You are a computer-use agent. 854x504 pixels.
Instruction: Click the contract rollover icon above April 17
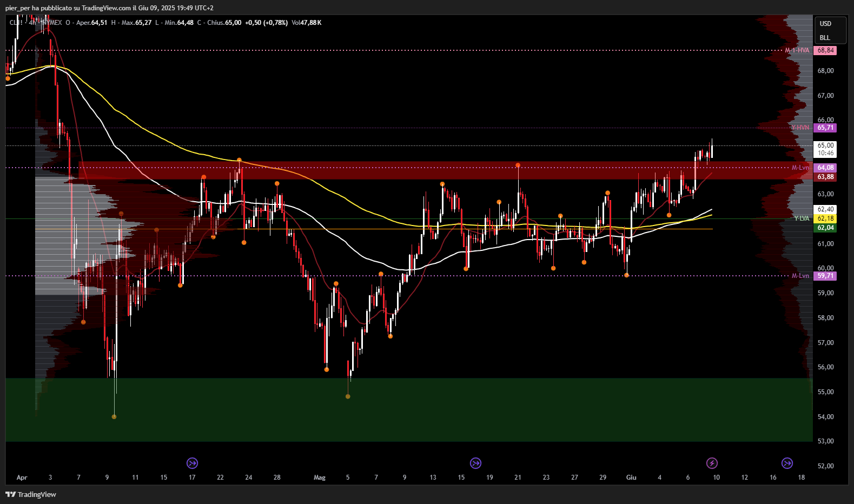[192, 463]
